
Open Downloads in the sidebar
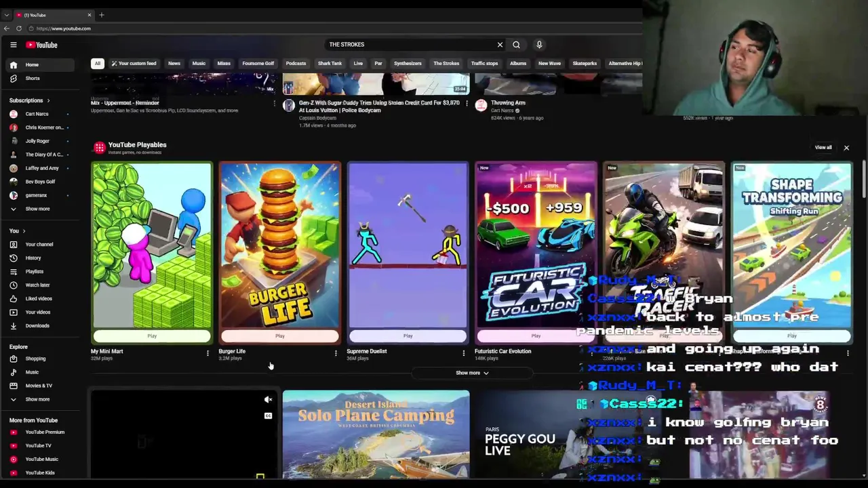click(41, 325)
